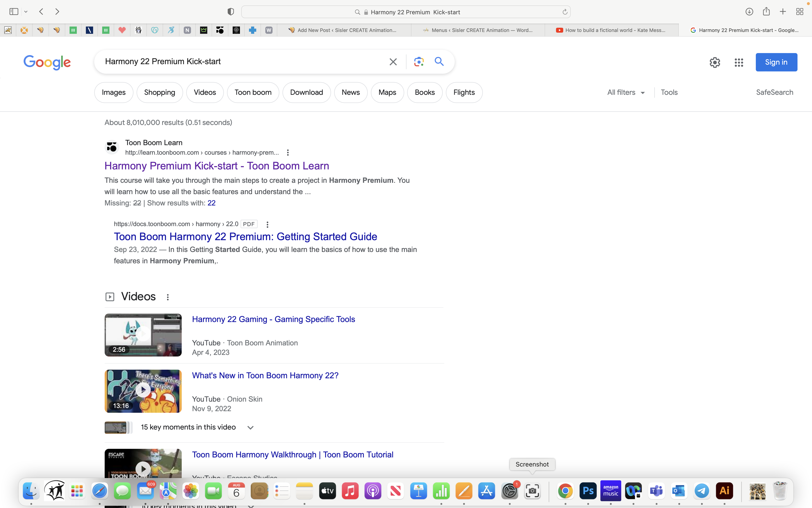Select the Shopping filter chip
This screenshot has width=812, height=508.
coord(160,92)
